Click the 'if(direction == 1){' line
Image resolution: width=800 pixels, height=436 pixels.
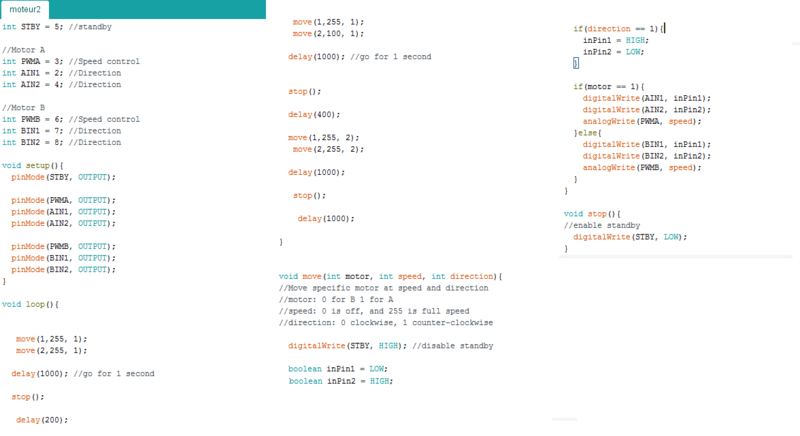618,29
